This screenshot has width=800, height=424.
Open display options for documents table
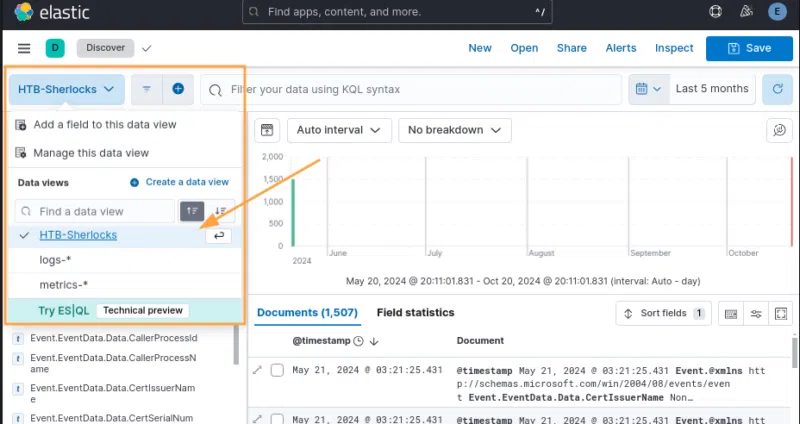[756, 313]
